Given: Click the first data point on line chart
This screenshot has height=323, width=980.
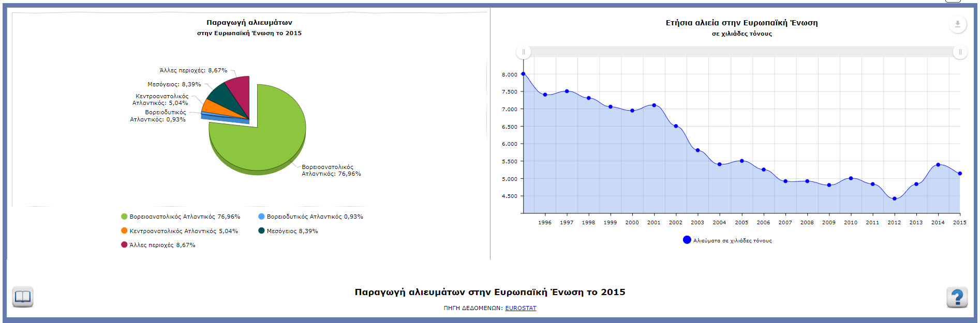Looking at the screenshot, I should point(523,74).
